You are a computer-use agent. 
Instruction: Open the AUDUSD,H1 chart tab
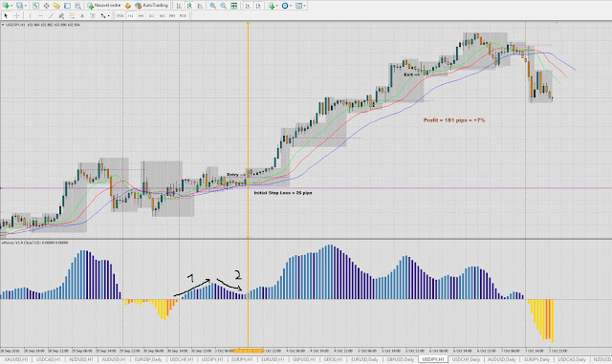[114, 359]
